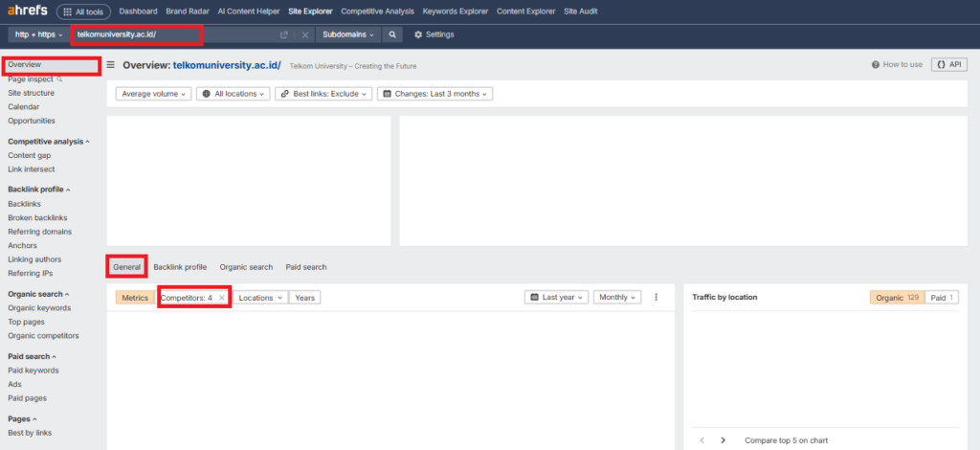The height and width of the screenshot is (450, 980).
Task: Collapse Paid search sidebar section
Action: coord(32,357)
